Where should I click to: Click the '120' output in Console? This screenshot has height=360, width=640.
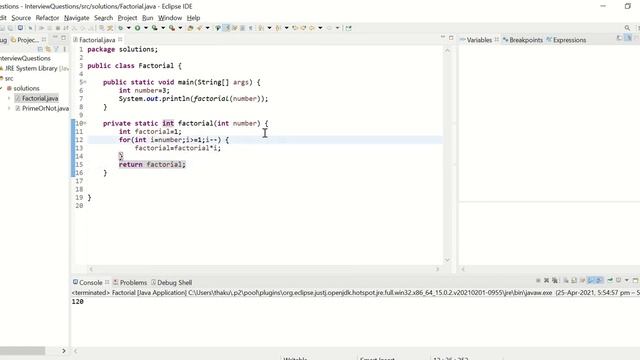click(x=78, y=302)
